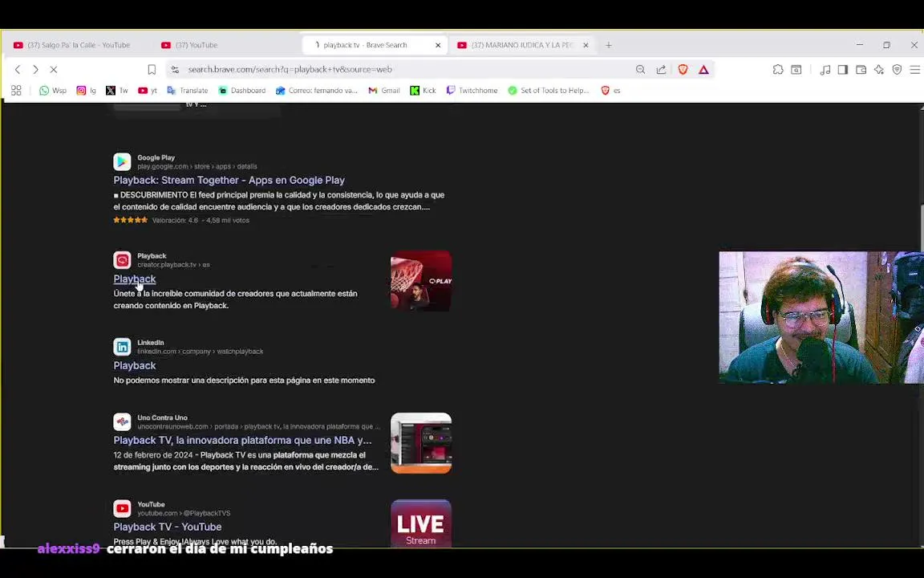Go back to the previous page
The image size is (924, 578).
point(18,70)
